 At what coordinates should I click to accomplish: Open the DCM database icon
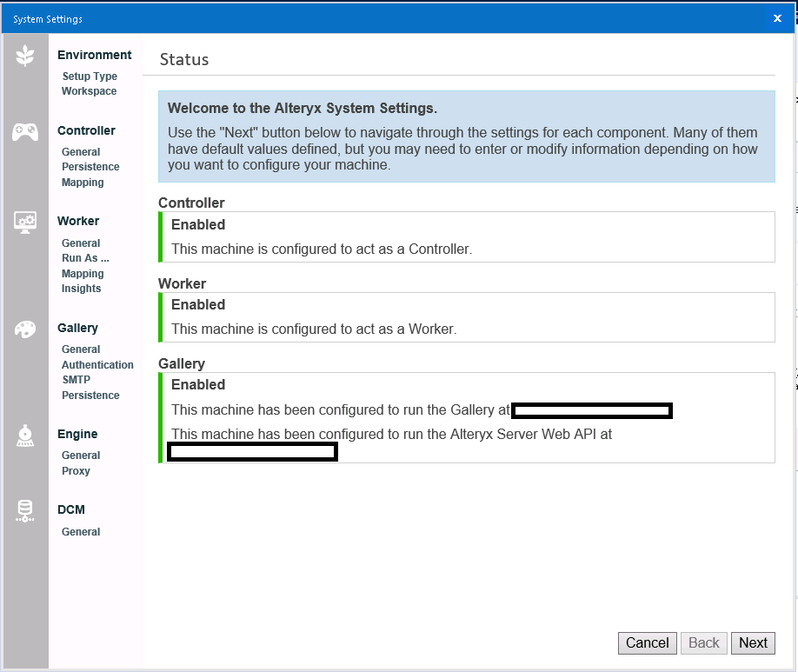coord(24,510)
